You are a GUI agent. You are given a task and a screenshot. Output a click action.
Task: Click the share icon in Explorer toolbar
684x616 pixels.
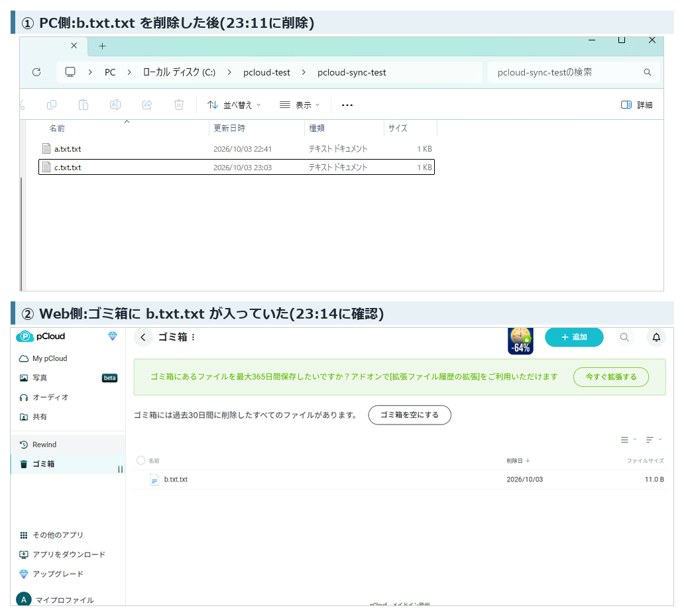pyautogui.click(x=147, y=105)
